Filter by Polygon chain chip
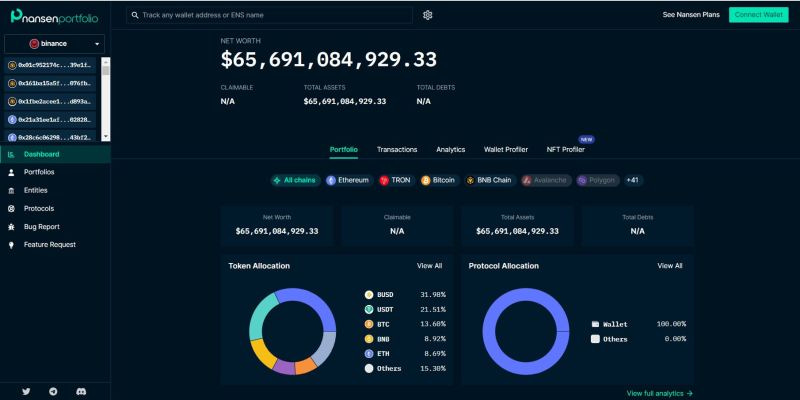 [x=597, y=180]
